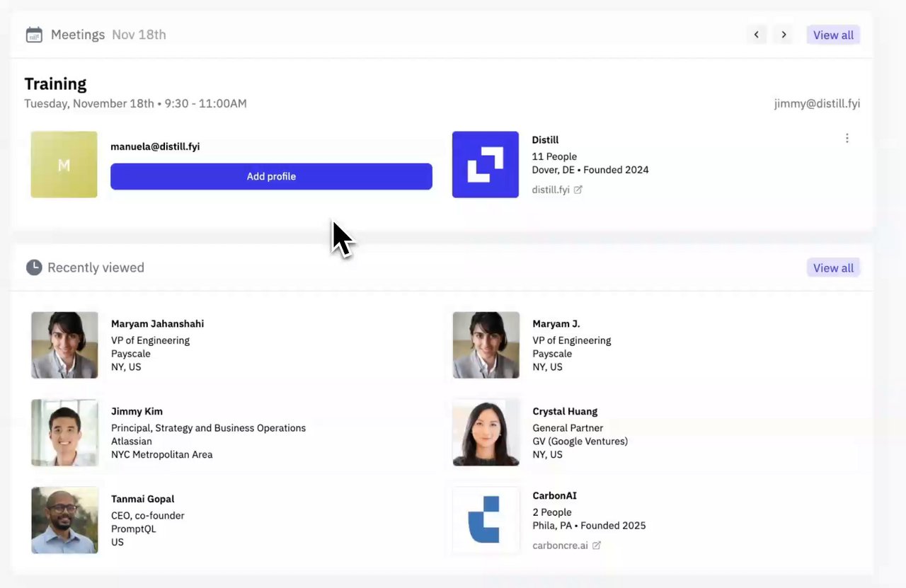906x588 pixels.
Task: Open Tanmai Gopal's profile photo
Action: click(64, 520)
